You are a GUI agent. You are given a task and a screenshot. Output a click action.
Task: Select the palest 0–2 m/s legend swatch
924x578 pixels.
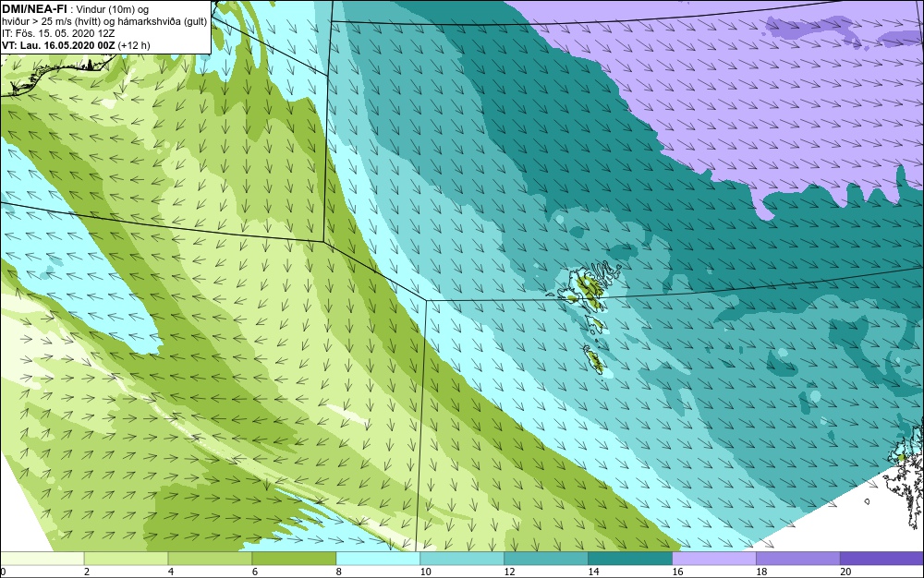(x=43, y=558)
